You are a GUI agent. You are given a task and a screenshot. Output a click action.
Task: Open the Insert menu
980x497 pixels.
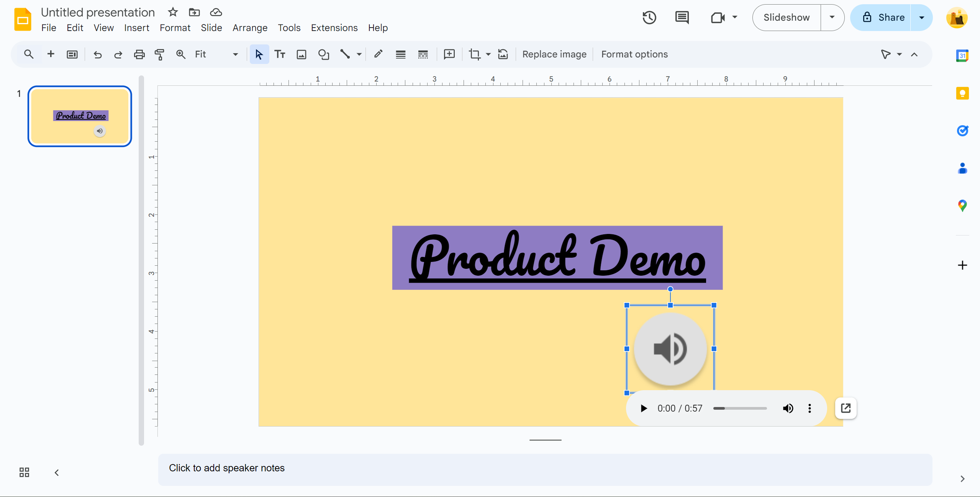click(136, 28)
